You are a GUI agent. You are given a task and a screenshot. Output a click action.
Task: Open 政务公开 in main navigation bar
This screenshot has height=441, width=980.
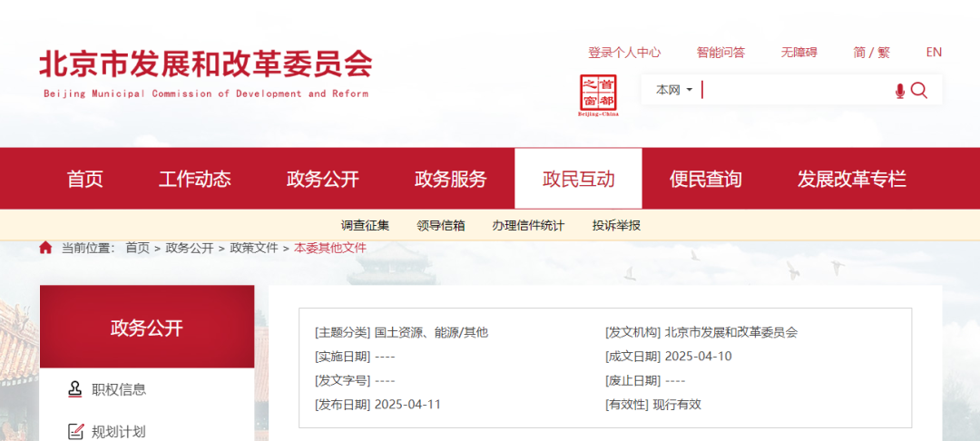(x=322, y=180)
